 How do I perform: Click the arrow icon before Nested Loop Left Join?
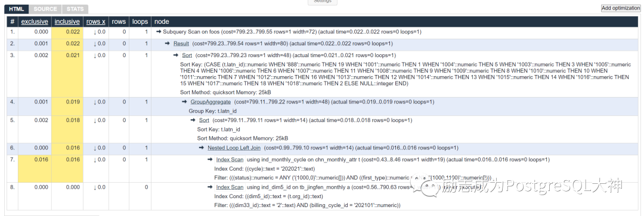[202, 148]
